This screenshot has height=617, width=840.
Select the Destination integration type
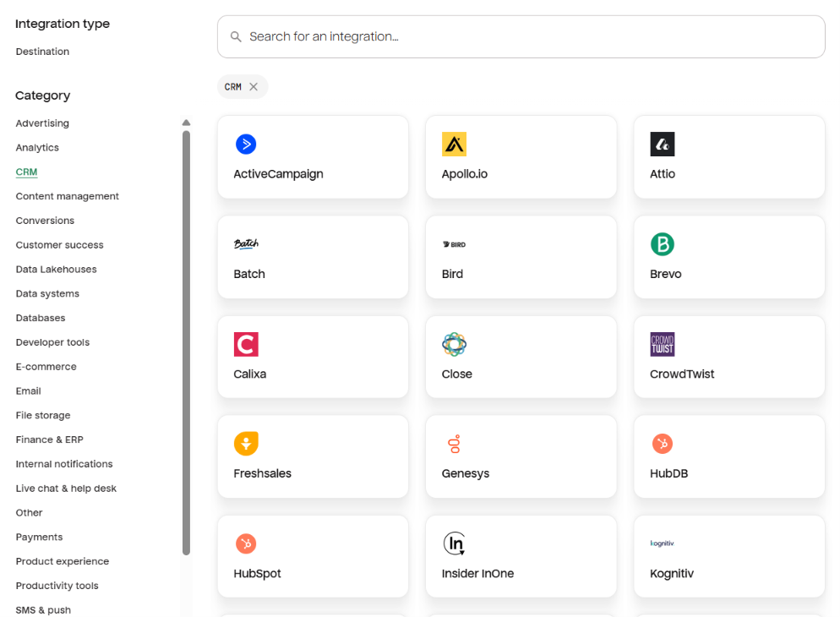pyautogui.click(x=42, y=52)
